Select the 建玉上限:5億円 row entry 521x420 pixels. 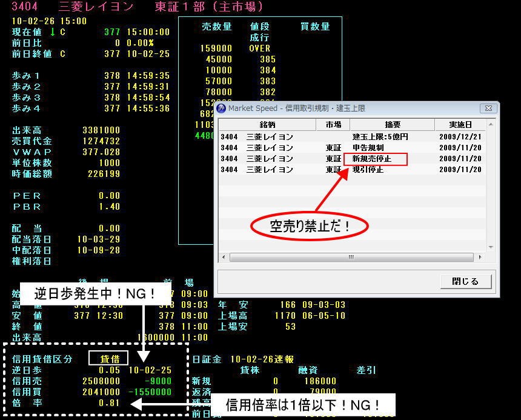(380, 137)
